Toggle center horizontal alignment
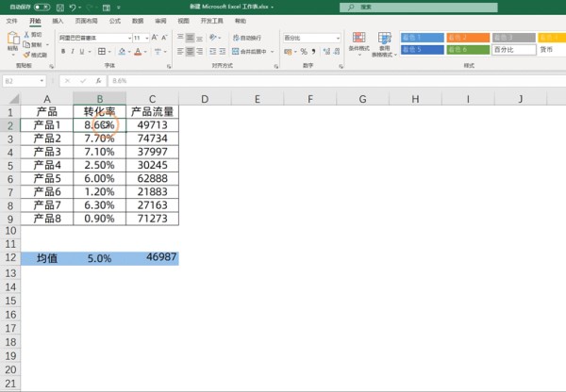Image resolution: width=566 pixels, height=392 pixels. point(190,52)
